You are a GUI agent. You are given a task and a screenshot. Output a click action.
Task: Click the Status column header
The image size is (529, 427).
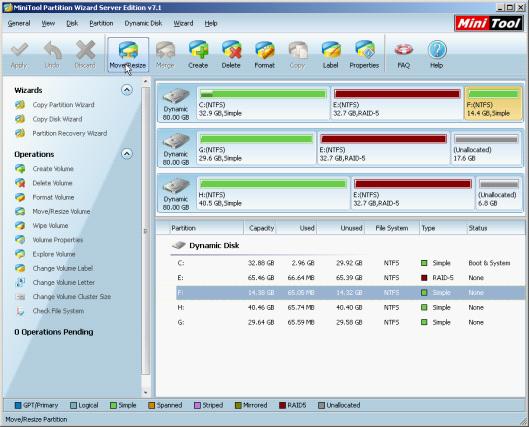495,228
